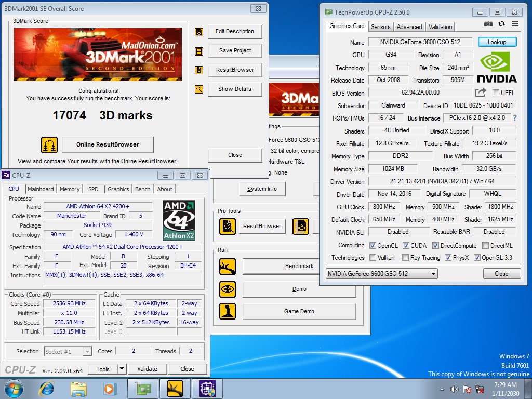Click the Edit Description icon
Viewport: 532px width, 399px height.
click(x=199, y=32)
